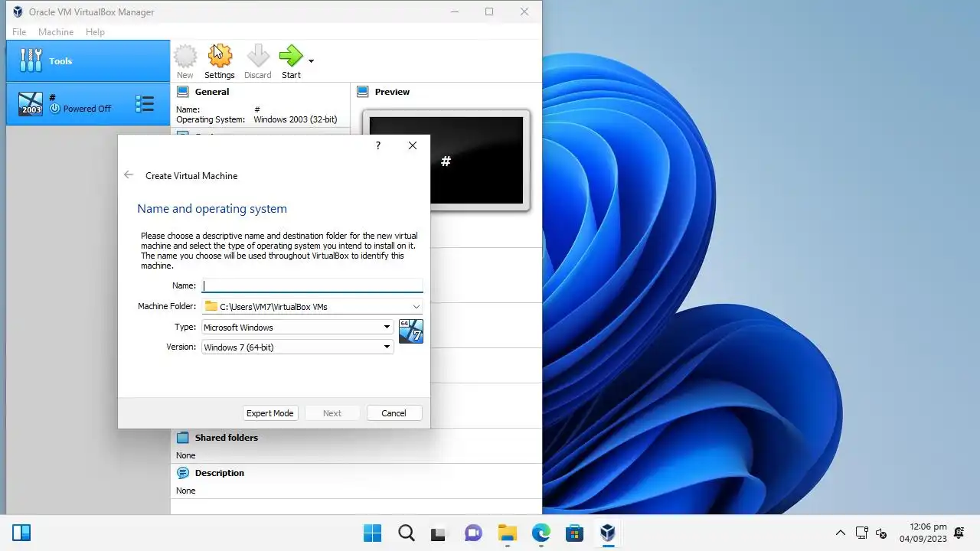Open the Version combo box
The width and height of the screenshot is (980, 551).
point(298,347)
